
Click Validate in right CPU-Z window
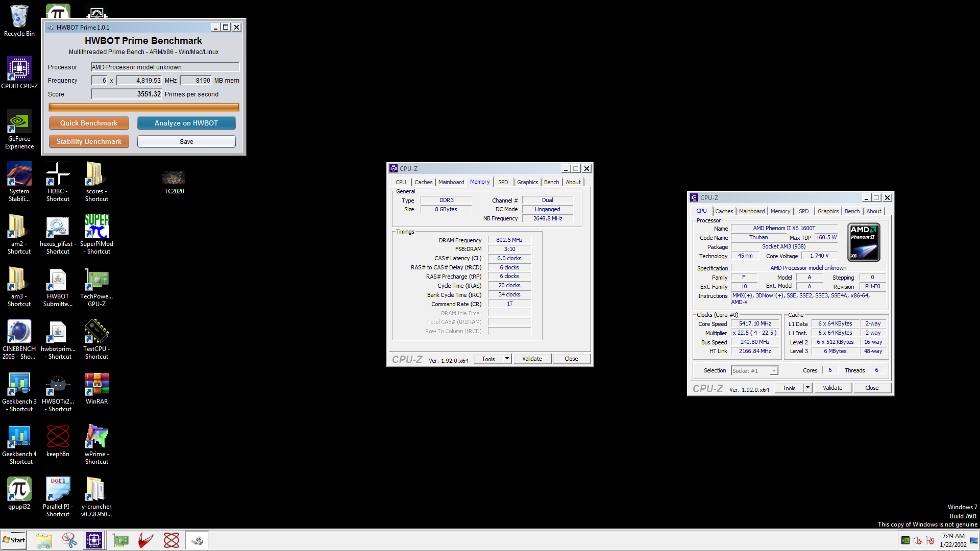pos(832,388)
